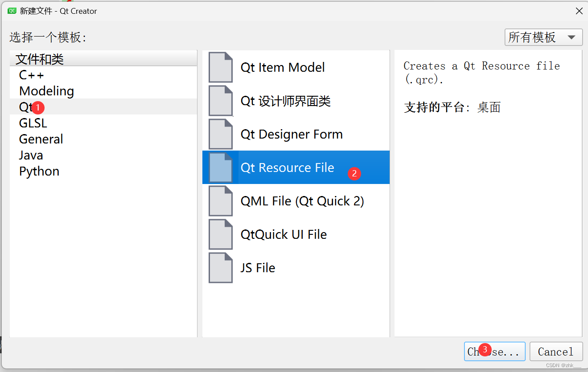Image resolution: width=588 pixels, height=372 pixels.
Task: Choose the QML File (Qt Quick 2) label
Action: click(302, 201)
